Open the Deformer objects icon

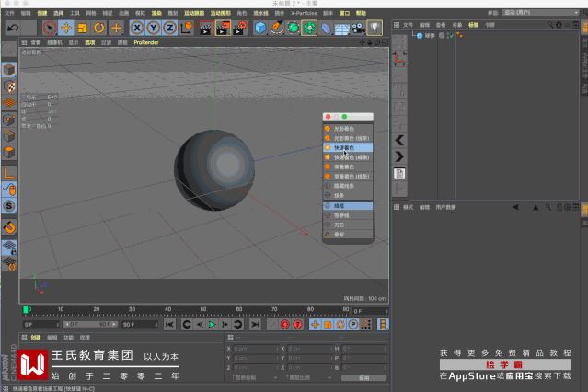pyautogui.click(x=326, y=28)
